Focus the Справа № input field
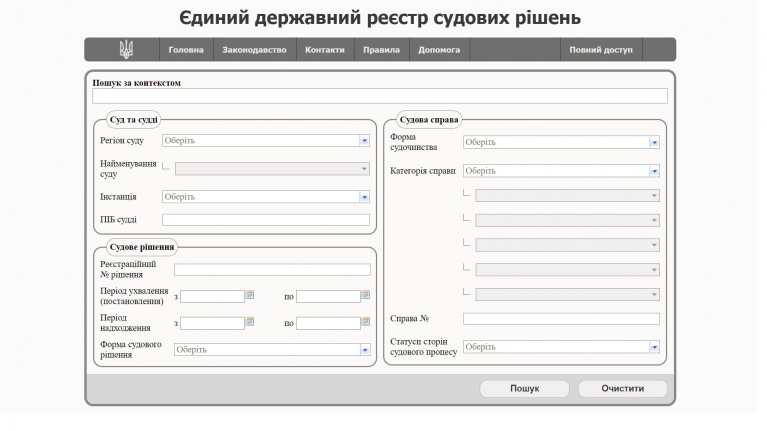Image resolution: width=767 pixels, height=431 pixels. click(561, 319)
